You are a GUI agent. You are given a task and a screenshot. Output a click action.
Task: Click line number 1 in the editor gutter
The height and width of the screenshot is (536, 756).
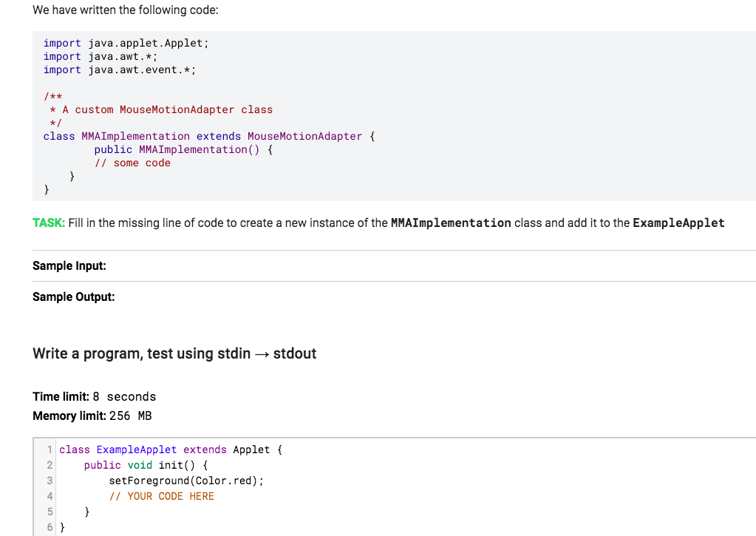click(50, 450)
